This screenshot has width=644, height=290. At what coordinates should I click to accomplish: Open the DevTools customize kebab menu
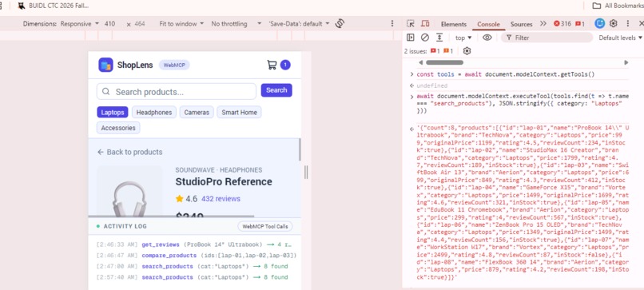point(627,23)
